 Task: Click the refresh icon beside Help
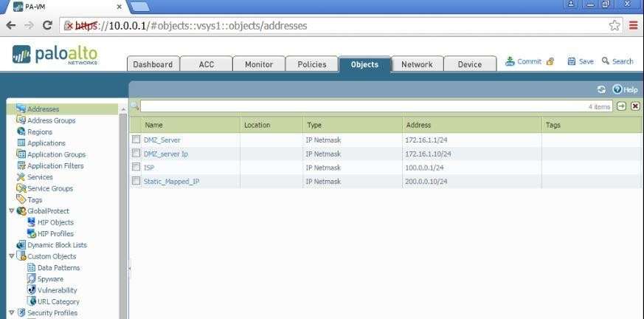coord(601,89)
